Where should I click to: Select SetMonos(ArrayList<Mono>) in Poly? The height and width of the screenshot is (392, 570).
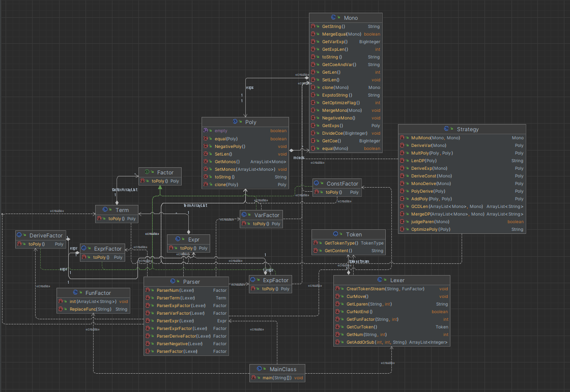pyautogui.click(x=245, y=169)
